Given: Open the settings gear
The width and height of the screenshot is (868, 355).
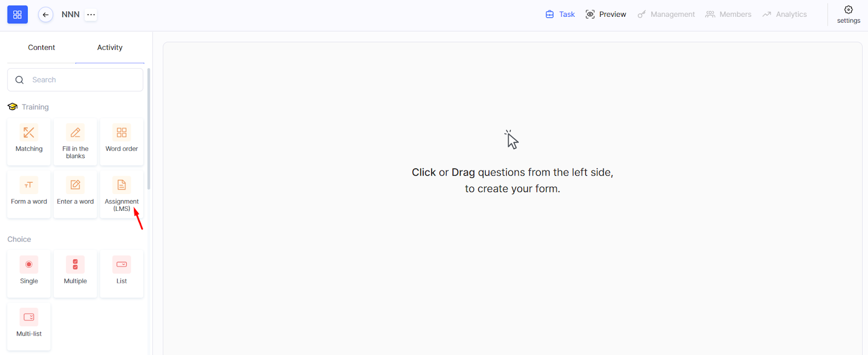Looking at the screenshot, I should tap(848, 14).
